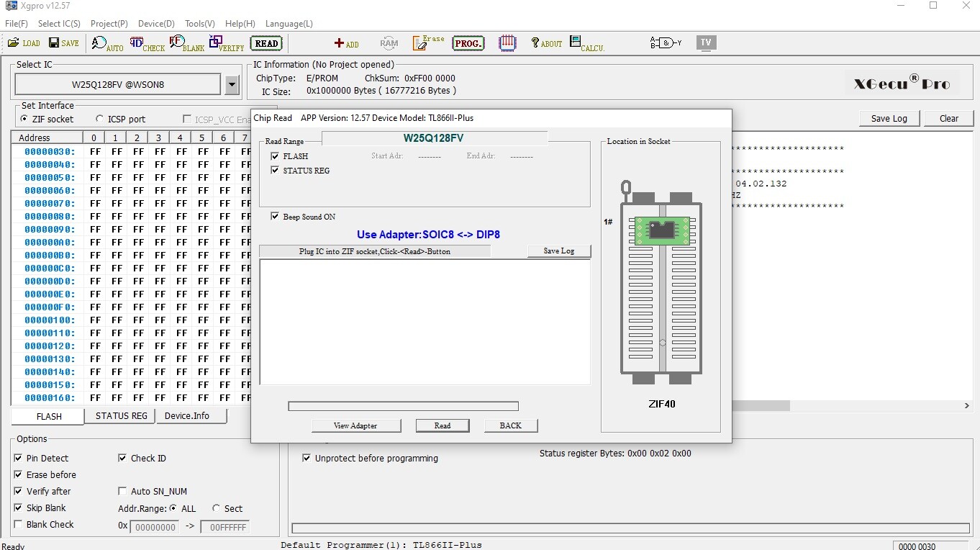
Task: Click the BLANK check toolbar icon
Action: point(186,44)
